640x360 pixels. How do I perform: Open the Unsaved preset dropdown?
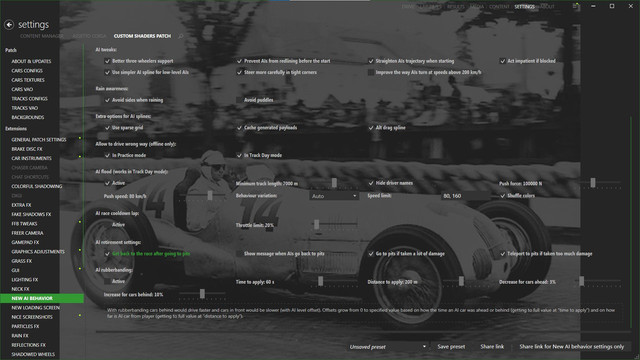coord(387,347)
